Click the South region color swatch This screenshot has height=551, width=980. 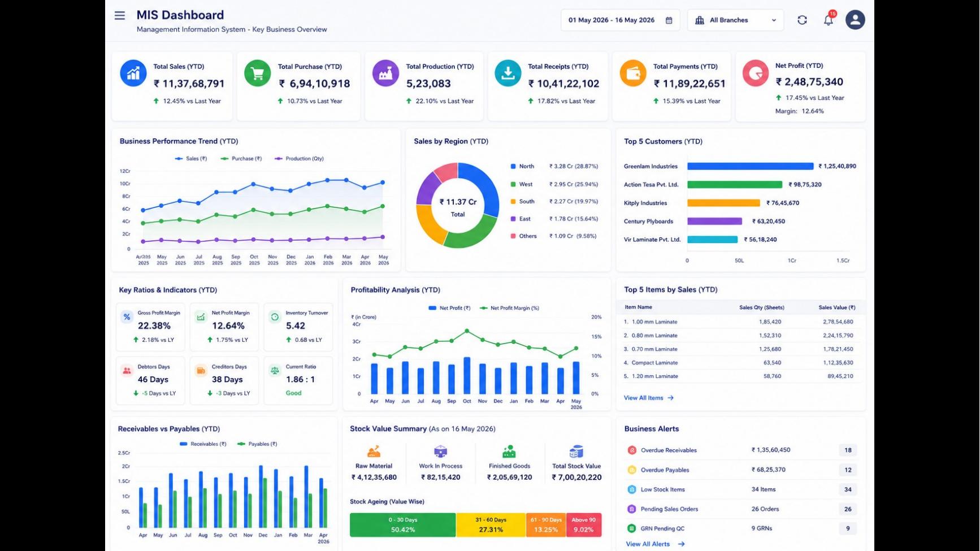point(513,202)
